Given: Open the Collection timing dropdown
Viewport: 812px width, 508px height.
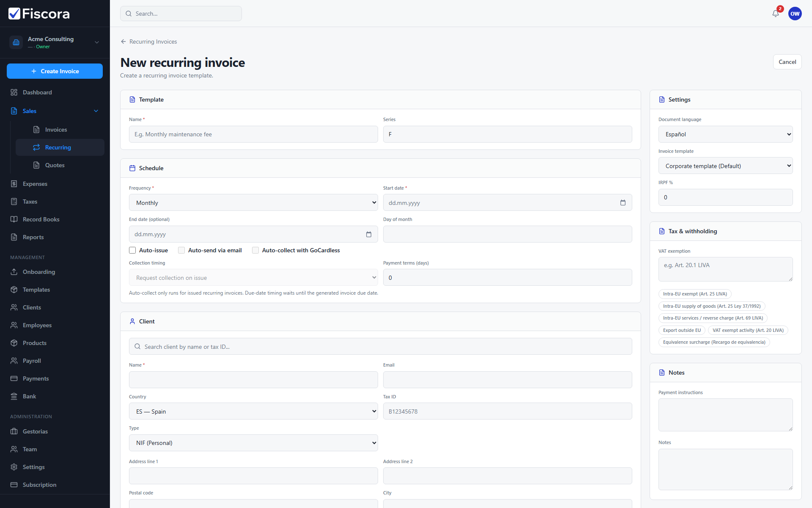Looking at the screenshot, I should [253, 278].
